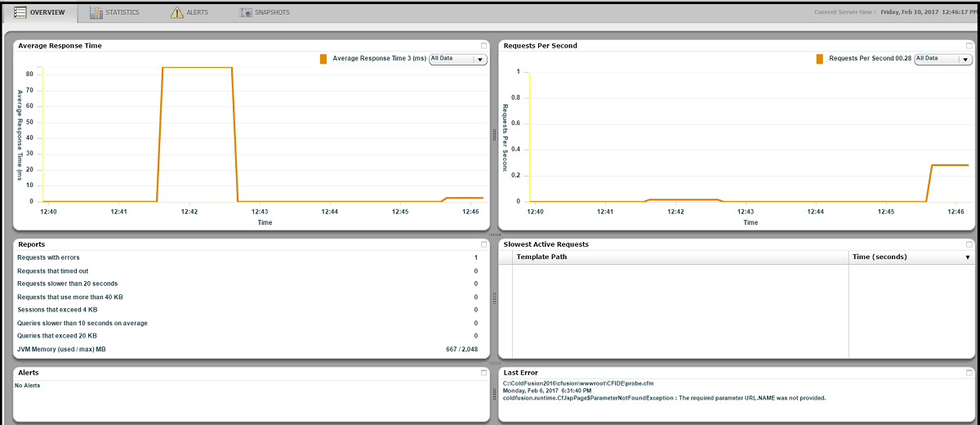Open Queries that exceed 20 KB report
This screenshot has height=425, width=980.
pyautogui.click(x=247, y=336)
